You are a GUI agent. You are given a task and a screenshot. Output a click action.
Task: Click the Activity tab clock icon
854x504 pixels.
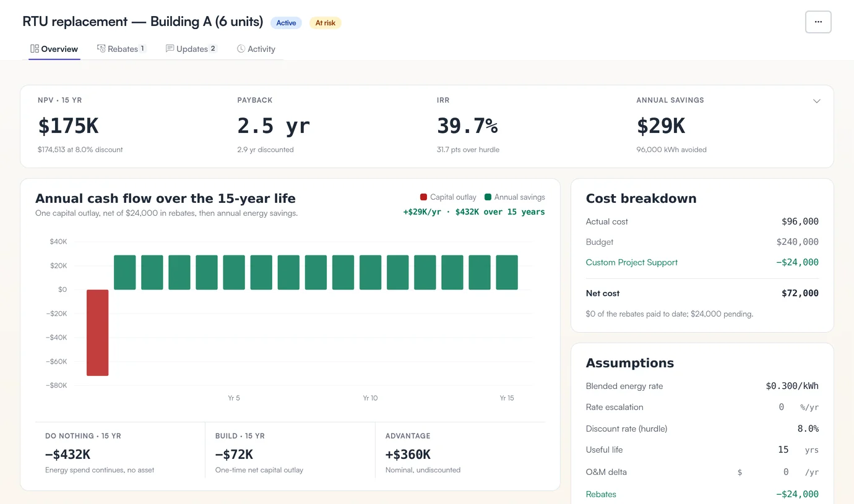(x=241, y=48)
